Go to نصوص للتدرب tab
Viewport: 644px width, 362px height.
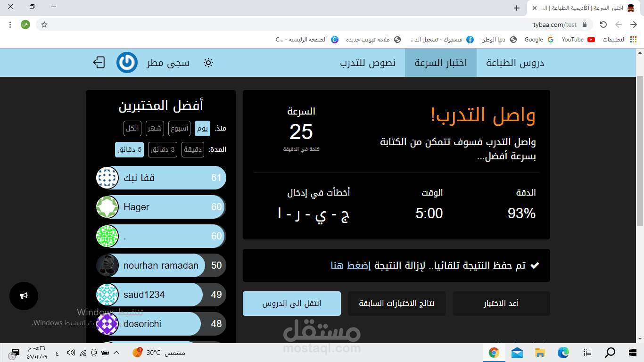point(368,63)
